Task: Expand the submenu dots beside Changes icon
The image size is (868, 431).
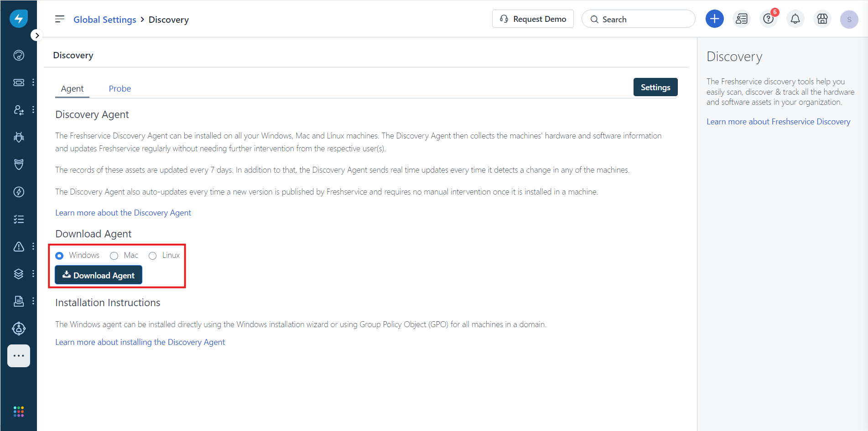Action: 33,110
